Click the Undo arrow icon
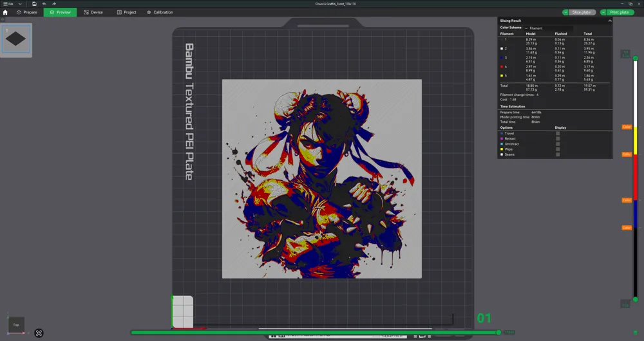 pyautogui.click(x=44, y=4)
